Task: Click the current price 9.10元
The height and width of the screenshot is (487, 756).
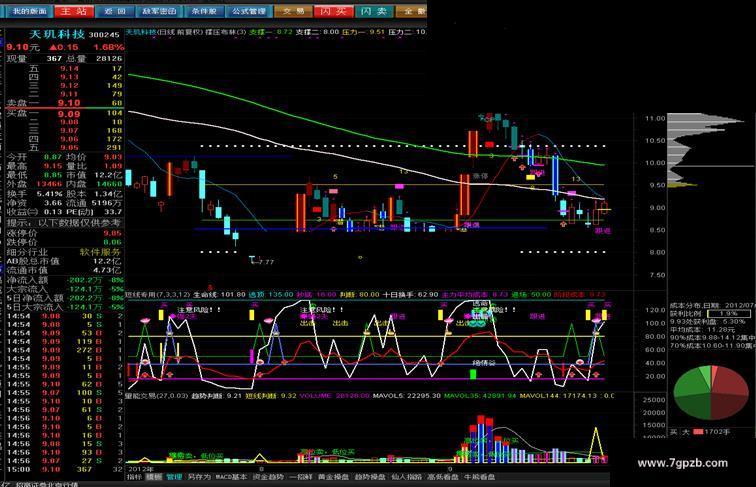Action: pos(22,47)
